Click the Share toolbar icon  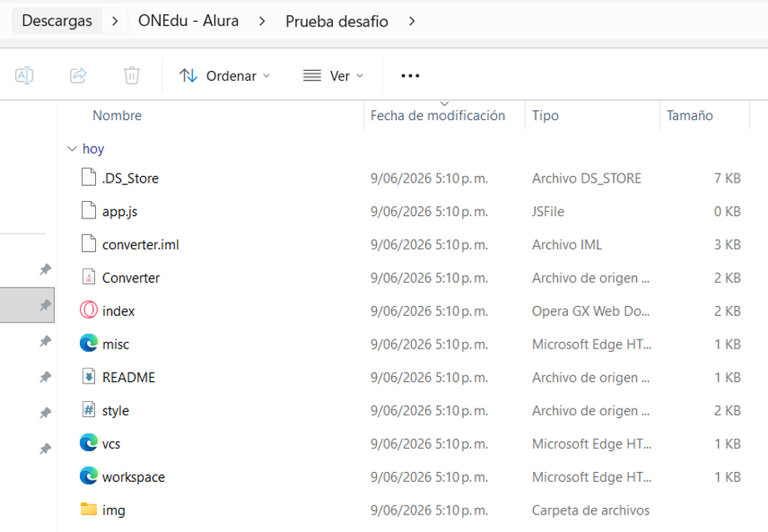[78, 76]
